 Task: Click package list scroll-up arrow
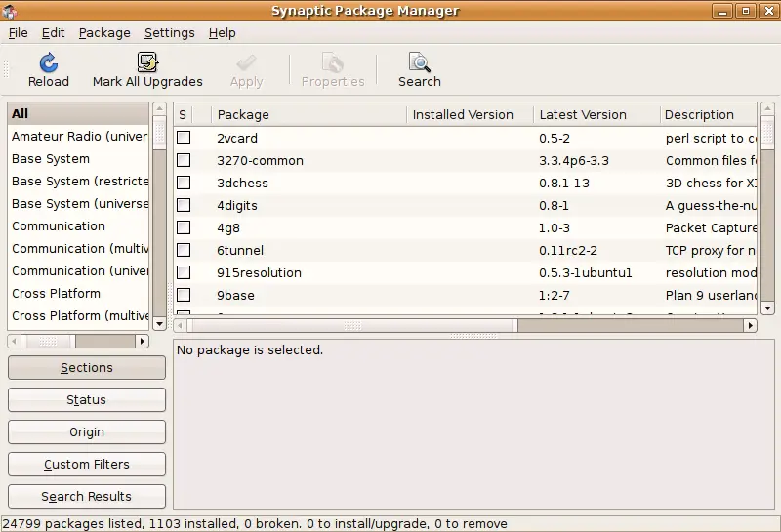(x=767, y=108)
